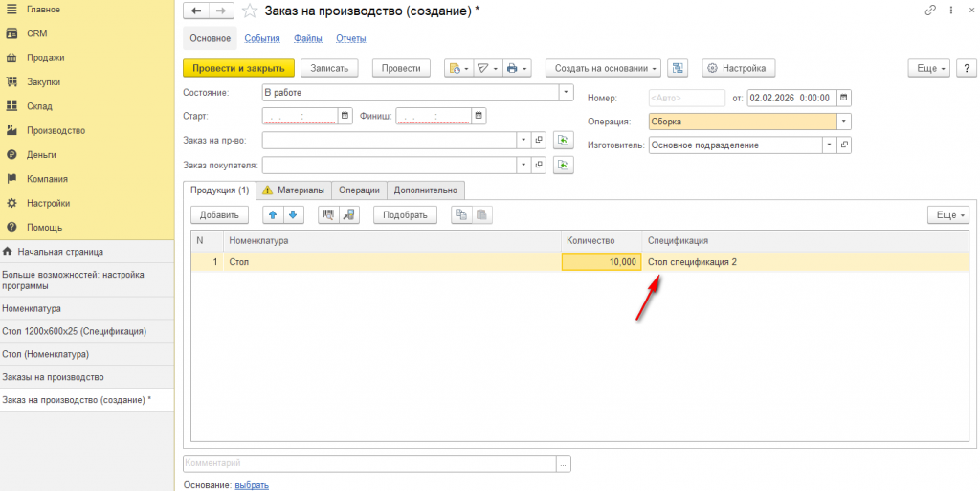Open the table's Еще menu
The image size is (980, 491).
948,215
